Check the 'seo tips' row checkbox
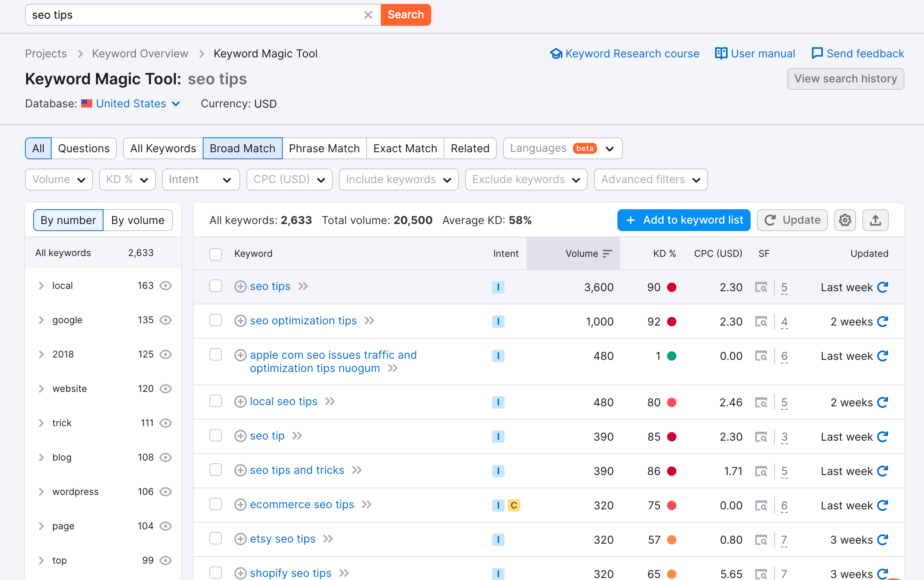The image size is (924, 580). (216, 286)
